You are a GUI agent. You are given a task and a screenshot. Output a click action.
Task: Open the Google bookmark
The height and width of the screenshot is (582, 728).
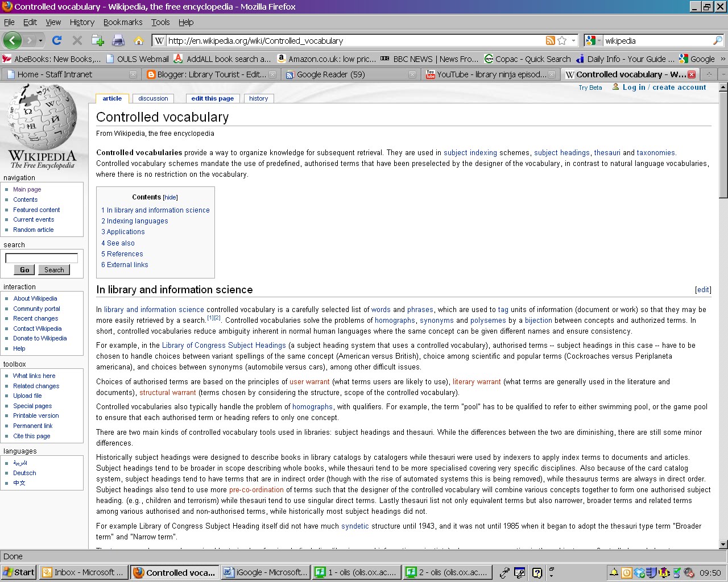pos(697,59)
